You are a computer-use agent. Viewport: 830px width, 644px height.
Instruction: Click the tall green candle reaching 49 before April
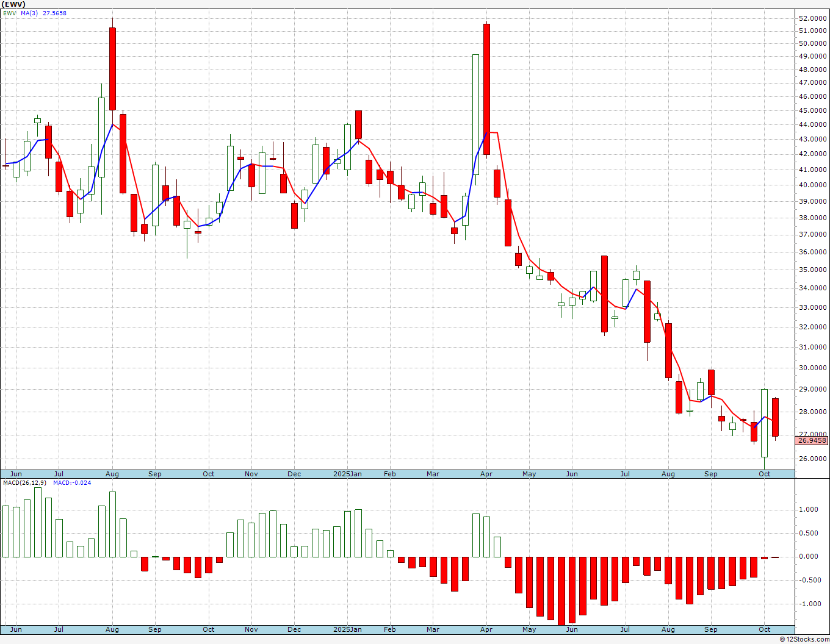[x=475, y=115]
